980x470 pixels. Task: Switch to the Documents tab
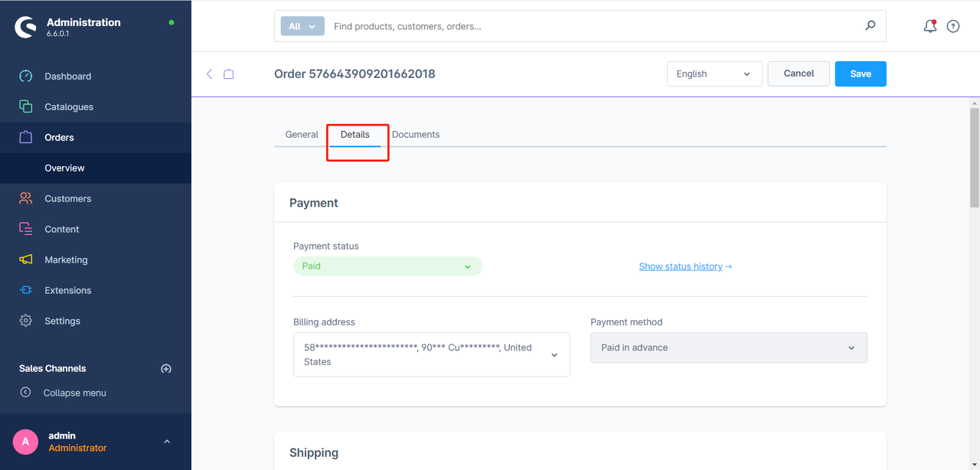[x=416, y=135]
